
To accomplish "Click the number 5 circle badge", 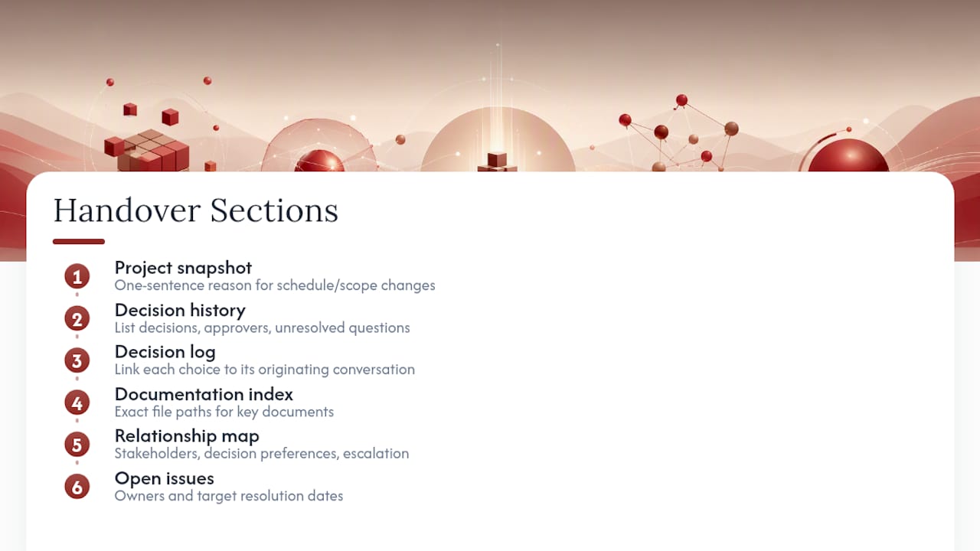I will pyautogui.click(x=77, y=445).
